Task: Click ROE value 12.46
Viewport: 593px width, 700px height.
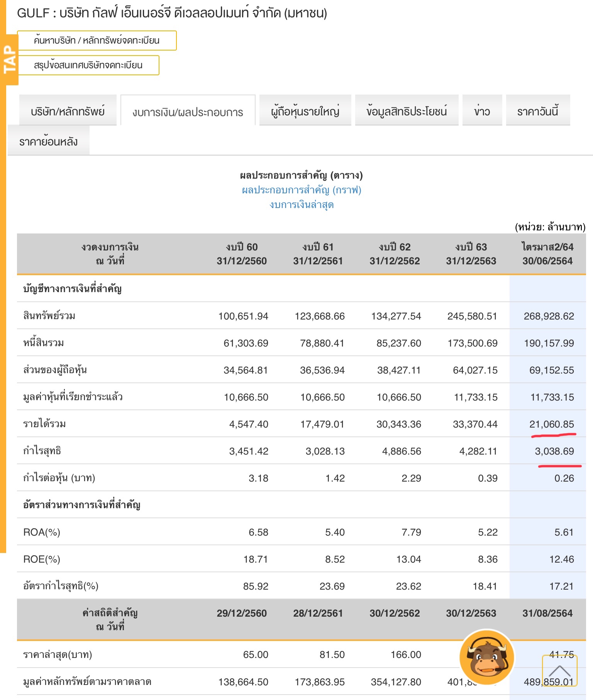Action: coord(562,559)
